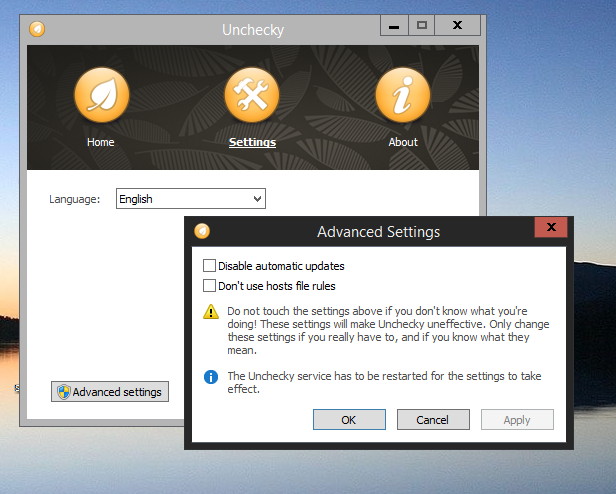
Task: Open the About info icon
Action: click(x=403, y=95)
